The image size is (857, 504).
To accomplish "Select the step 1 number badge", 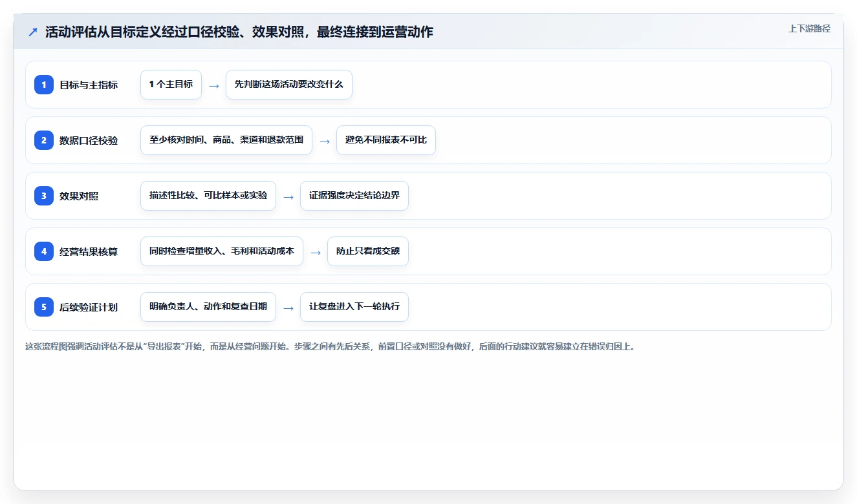I will [44, 85].
